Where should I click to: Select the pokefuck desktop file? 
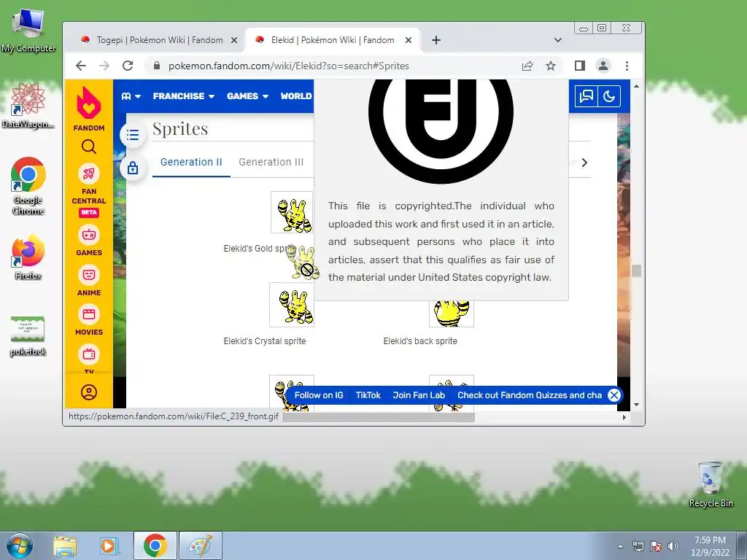(28, 336)
